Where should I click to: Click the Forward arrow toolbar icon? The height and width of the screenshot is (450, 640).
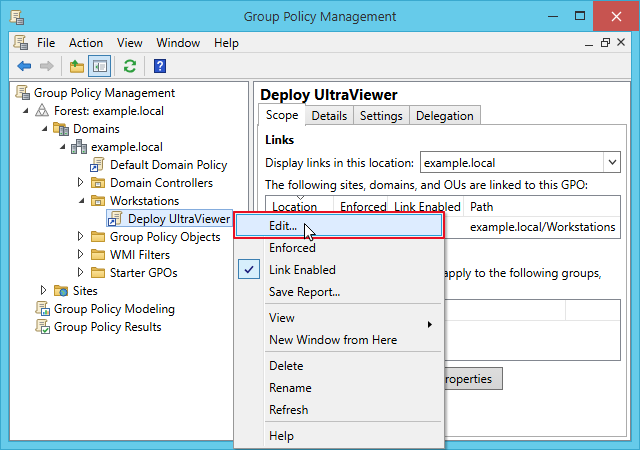(47, 66)
